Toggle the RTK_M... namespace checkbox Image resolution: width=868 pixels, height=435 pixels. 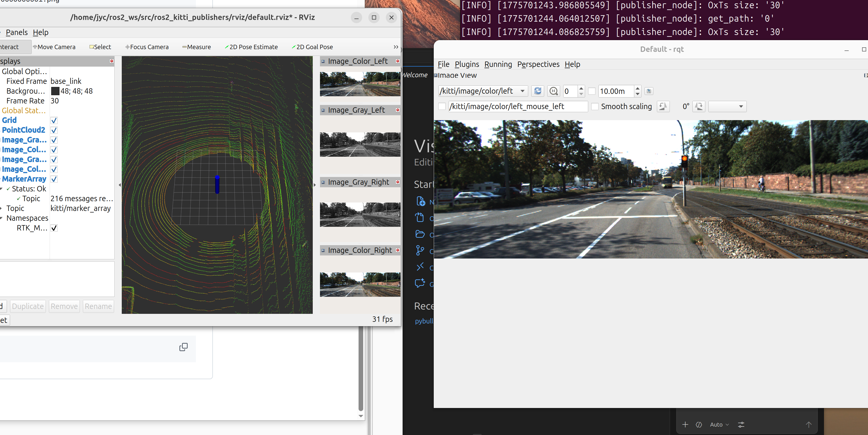(54, 228)
